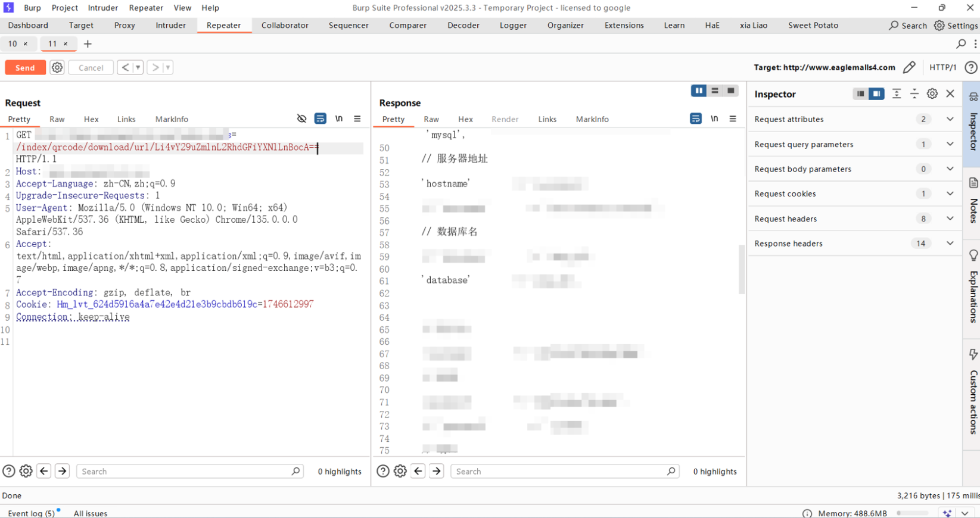Open Inspector side tab
Viewport: 980px width, 518px height.
[x=972, y=124]
